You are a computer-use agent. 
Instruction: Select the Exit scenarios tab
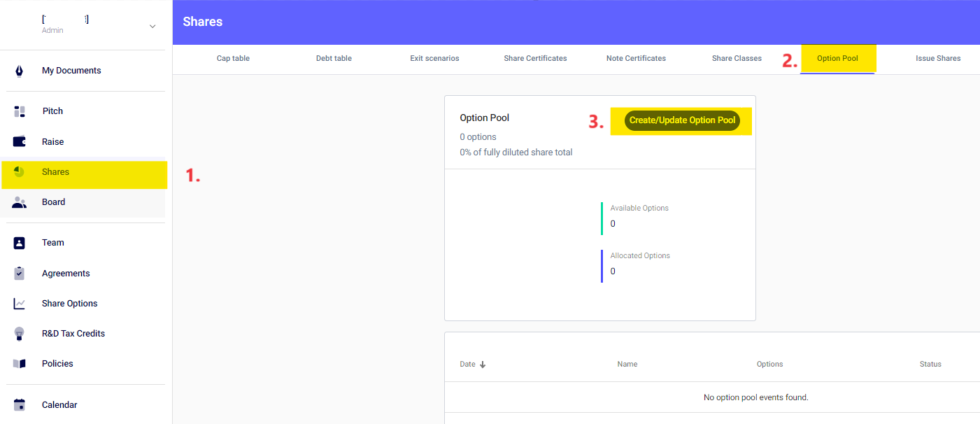tap(434, 58)
